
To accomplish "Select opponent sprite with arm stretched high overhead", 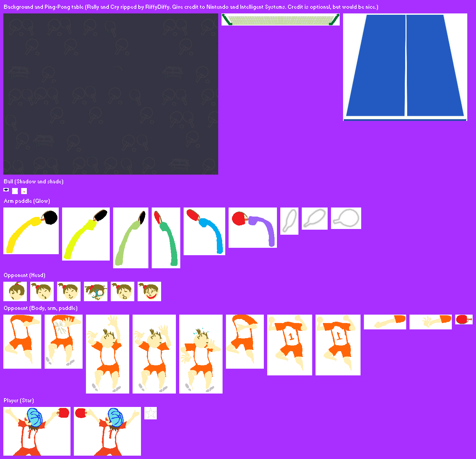I will pyautogui.click(x=107, y=354).
